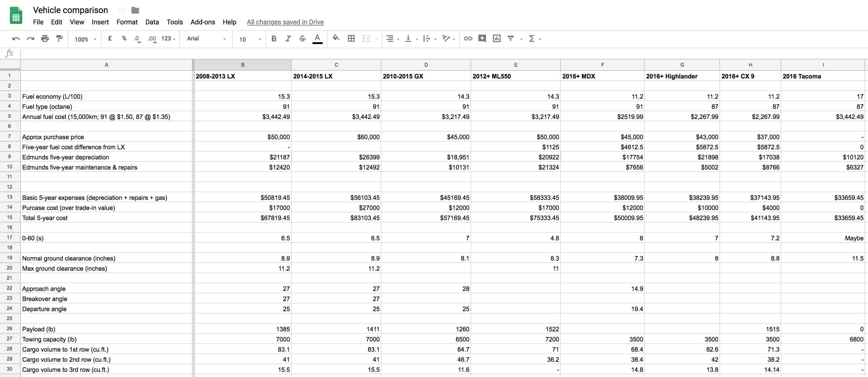Open the View menu

[x=77, y=22]
